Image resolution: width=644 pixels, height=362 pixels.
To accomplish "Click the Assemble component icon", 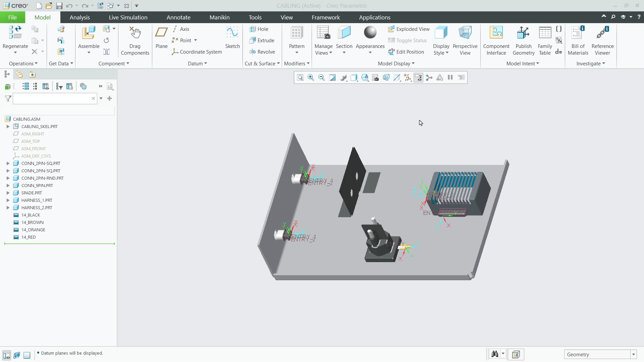I will [x=89, y=33].
